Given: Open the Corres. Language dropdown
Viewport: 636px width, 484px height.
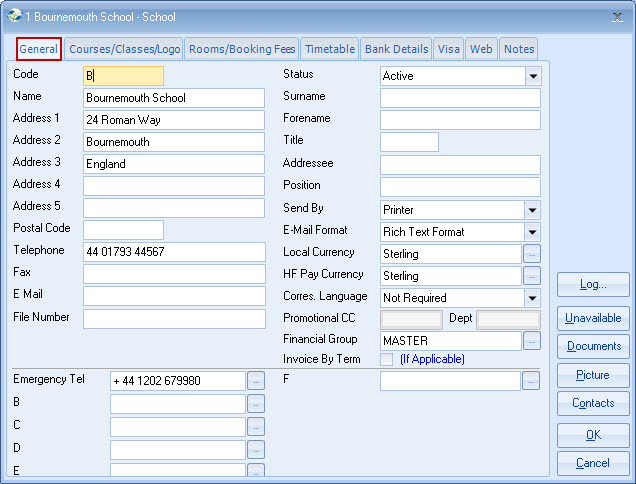Looking at the screenshot, I should coord(532,298).
